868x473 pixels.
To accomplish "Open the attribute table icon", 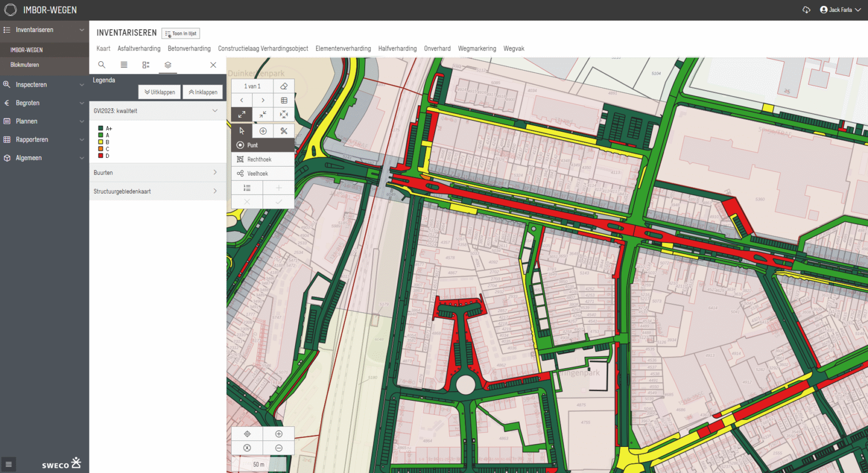I will tap(284, 100).
